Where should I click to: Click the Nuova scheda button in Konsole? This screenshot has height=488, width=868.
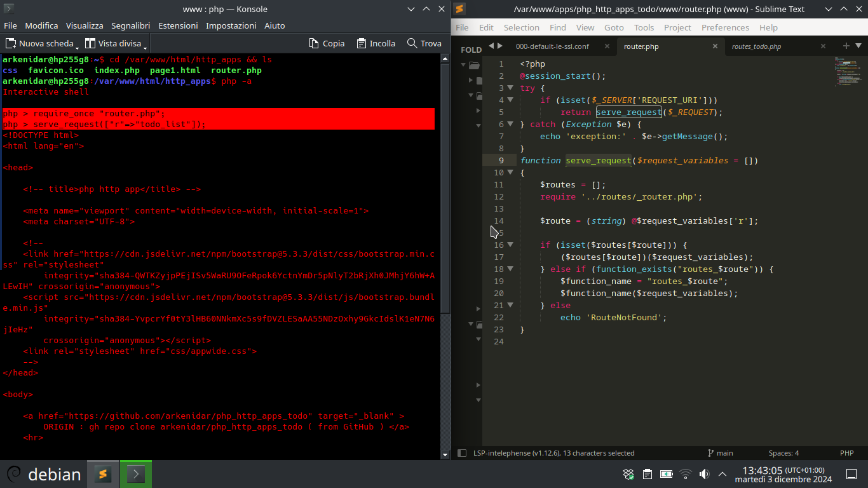pos(39,43)
